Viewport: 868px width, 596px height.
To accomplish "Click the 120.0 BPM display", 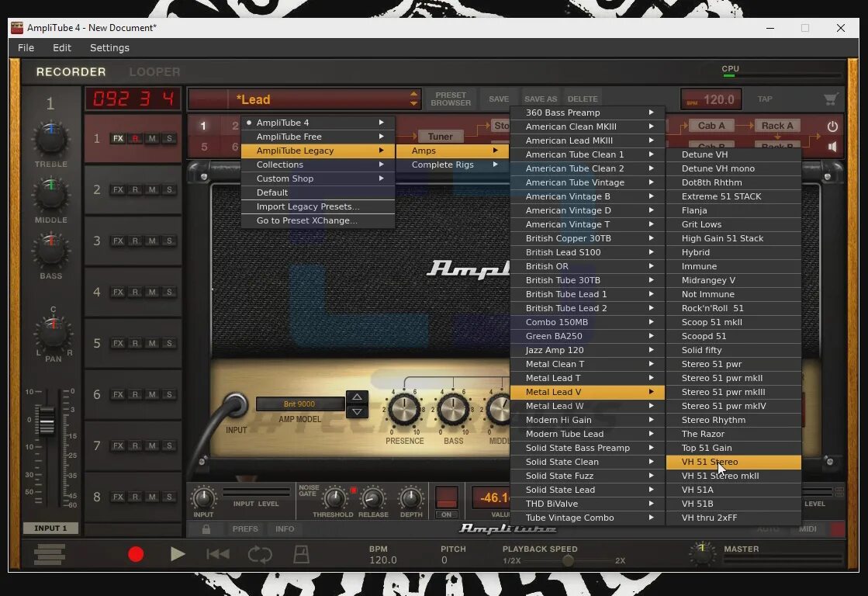I will (711, 99).
